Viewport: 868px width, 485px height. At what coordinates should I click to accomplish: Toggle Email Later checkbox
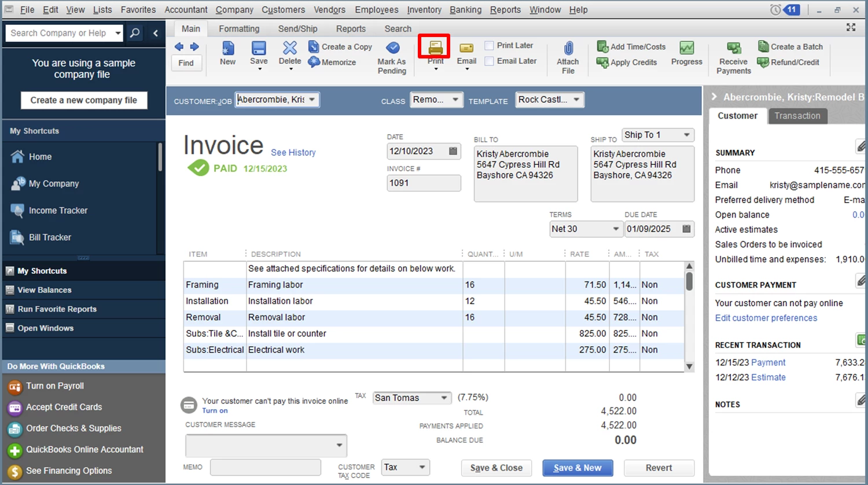tap(489, 61)
